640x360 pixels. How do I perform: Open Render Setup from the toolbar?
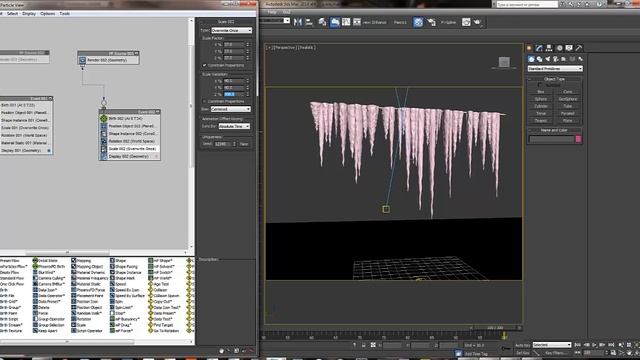tap(431, 22)
